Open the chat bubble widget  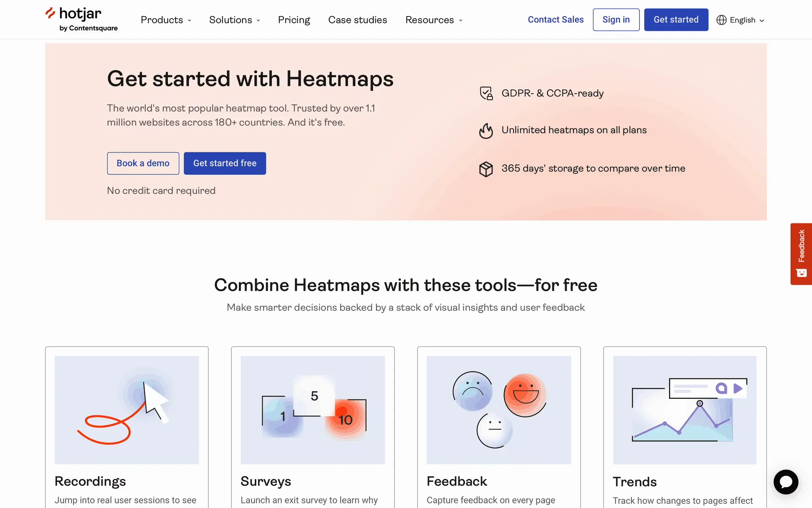tap(786, 482)
